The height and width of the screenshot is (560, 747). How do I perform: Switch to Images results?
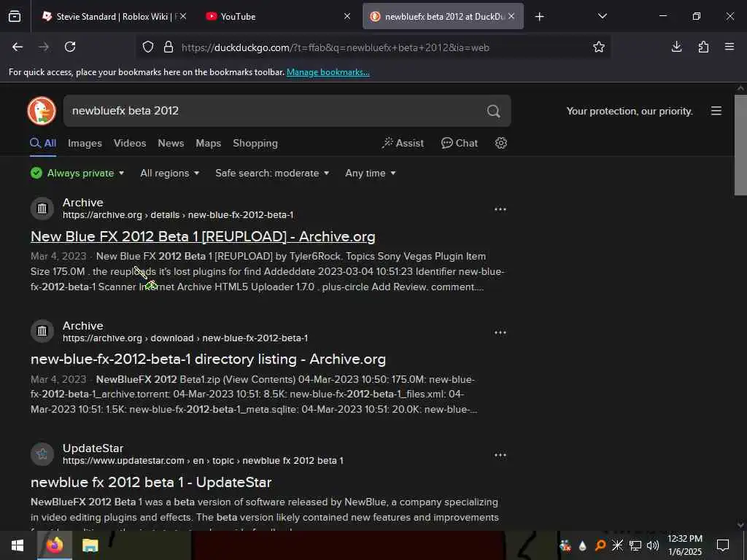pyautogui.click(x=85, y=144)
